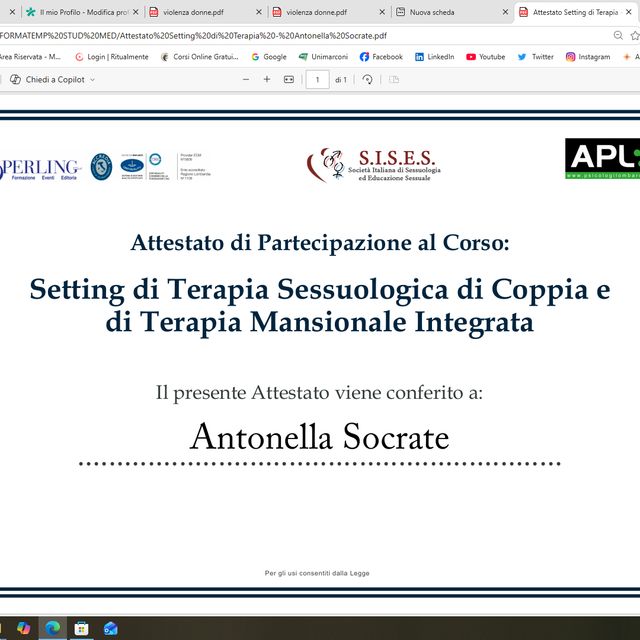This screenshot has width=640, height=640.
Task: Open the Google bookmark
Action: (269, 57)
